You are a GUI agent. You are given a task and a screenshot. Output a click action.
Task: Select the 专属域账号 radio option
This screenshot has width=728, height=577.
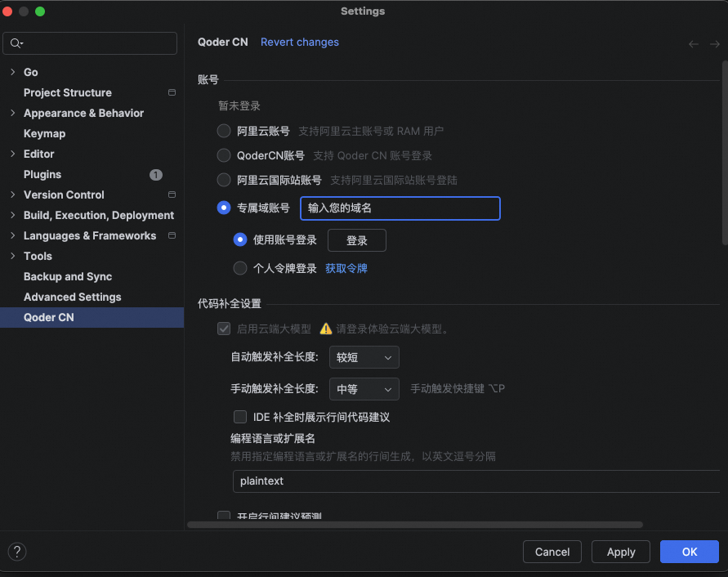coord(224,208)
